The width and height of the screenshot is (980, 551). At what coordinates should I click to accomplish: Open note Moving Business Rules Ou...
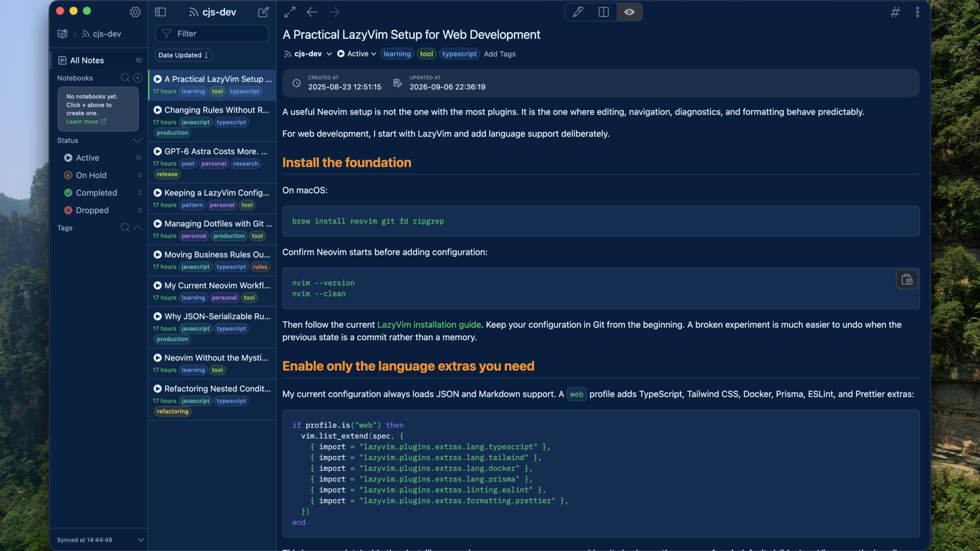point(212,260)
